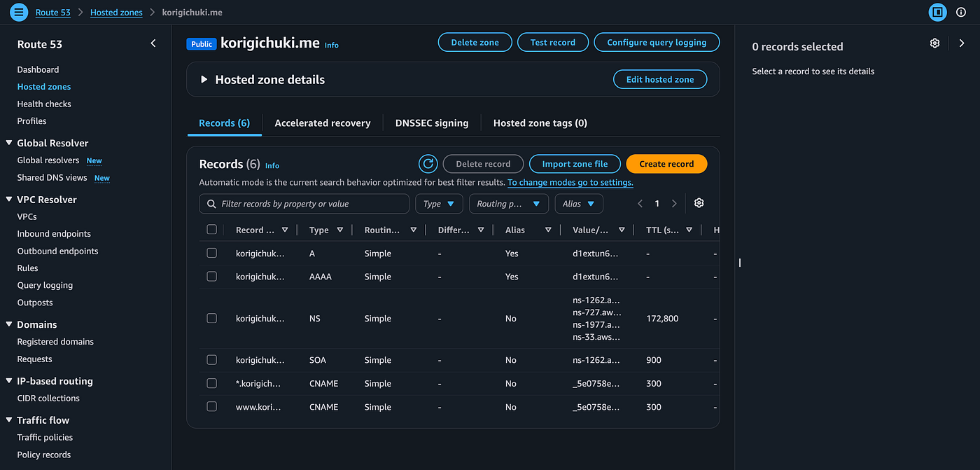Collapse the Domains nav section
The width and height of the screenshot is (980, 470).
[10, 325]
